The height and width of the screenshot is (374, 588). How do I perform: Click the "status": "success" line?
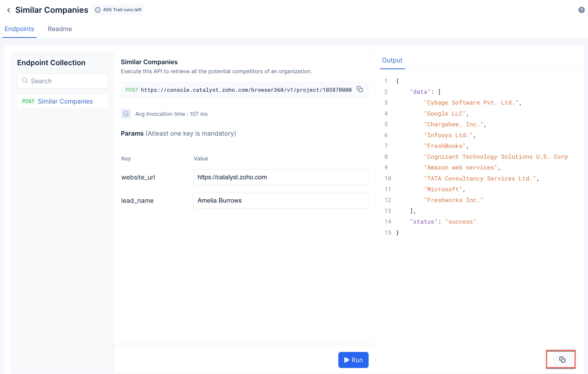pyautogui.click(x=443, y=222)
